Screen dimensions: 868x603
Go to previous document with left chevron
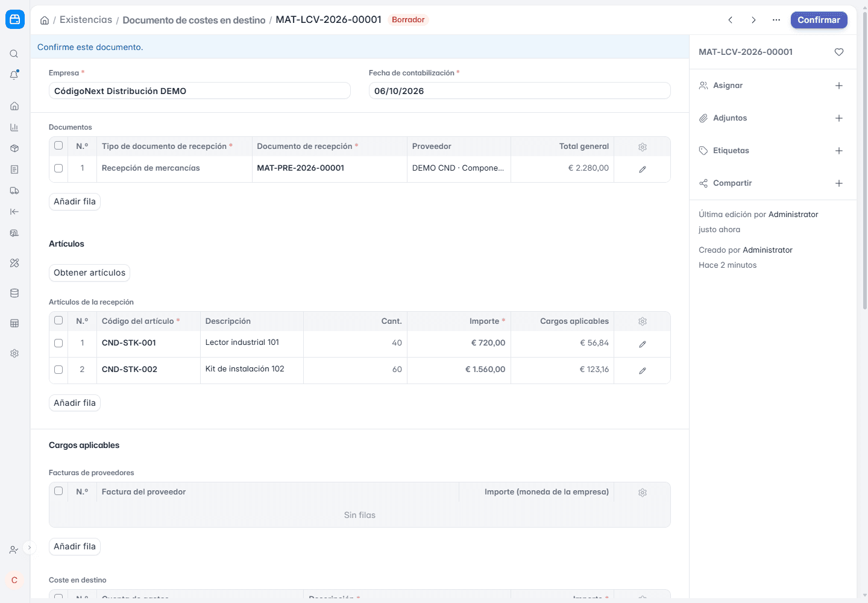tap(731, 20)
